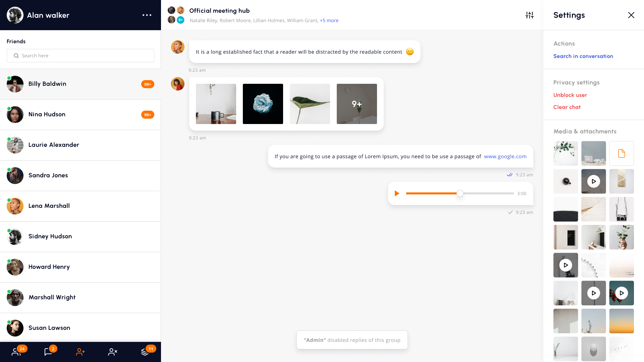Open the blue rose photo thumbnail
Image resolution: width=644 pixels, height=362 pixels.
pyautogui.click(x=263, y=104)
